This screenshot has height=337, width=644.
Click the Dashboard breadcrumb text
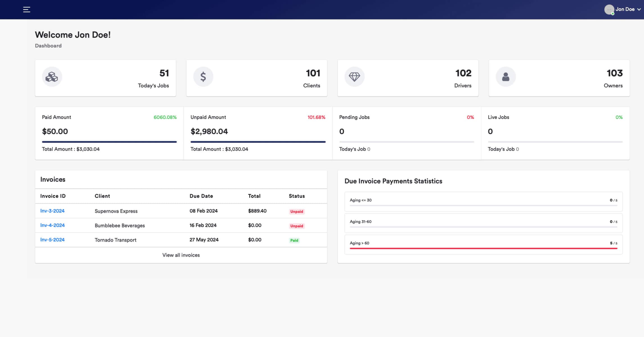(x=48, y=46)
